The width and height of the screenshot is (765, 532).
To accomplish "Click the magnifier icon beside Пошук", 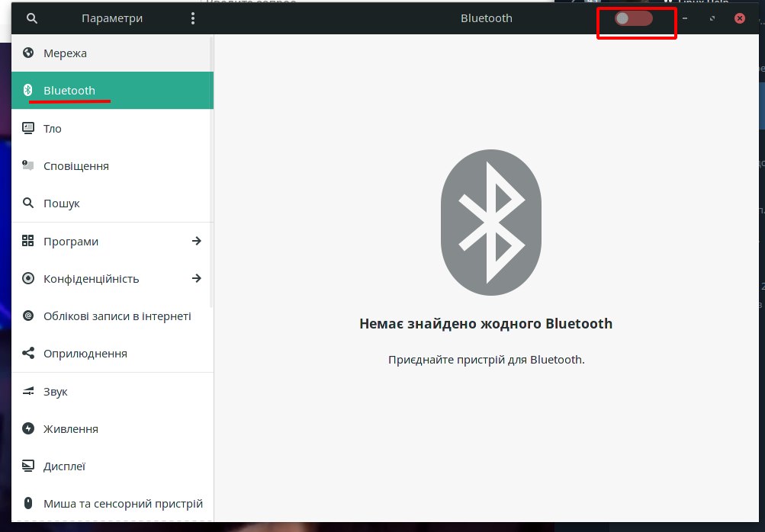I will [x=28, y=203].
